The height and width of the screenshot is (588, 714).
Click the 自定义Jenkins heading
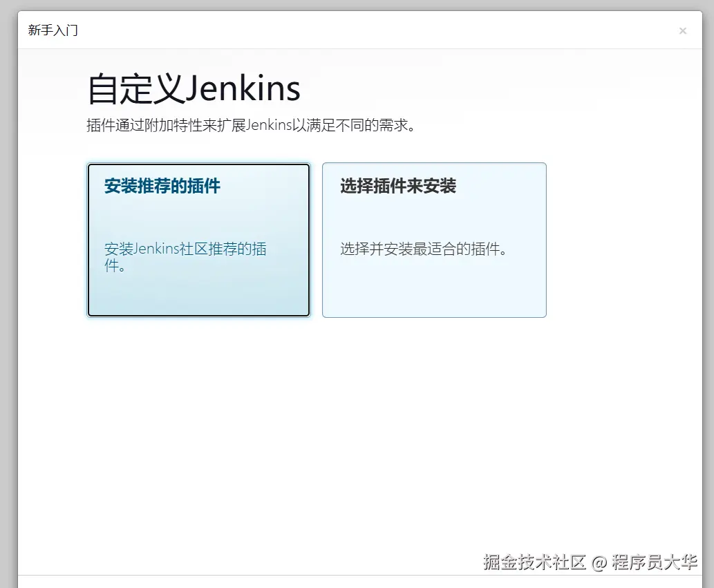(194, 88)
